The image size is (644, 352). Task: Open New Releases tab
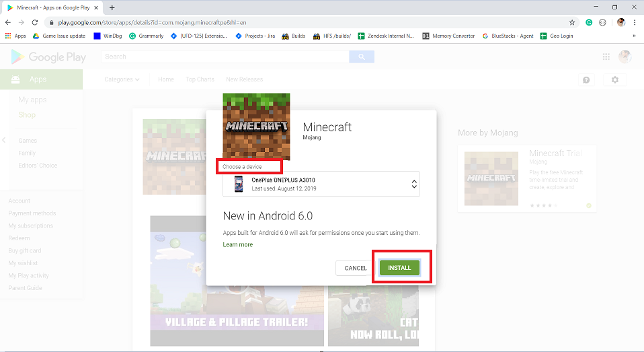pyautogui.click(x=245, y=79)
